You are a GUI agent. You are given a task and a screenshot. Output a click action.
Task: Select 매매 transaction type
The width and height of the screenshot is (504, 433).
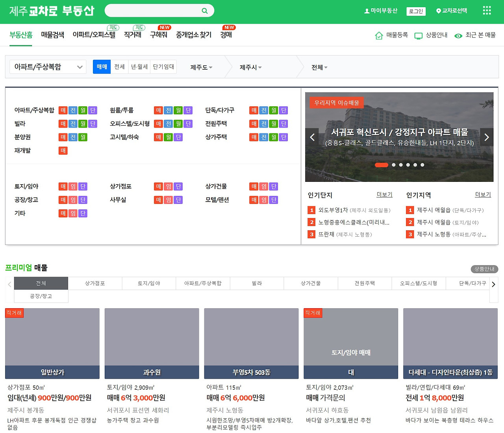[102, 67]
